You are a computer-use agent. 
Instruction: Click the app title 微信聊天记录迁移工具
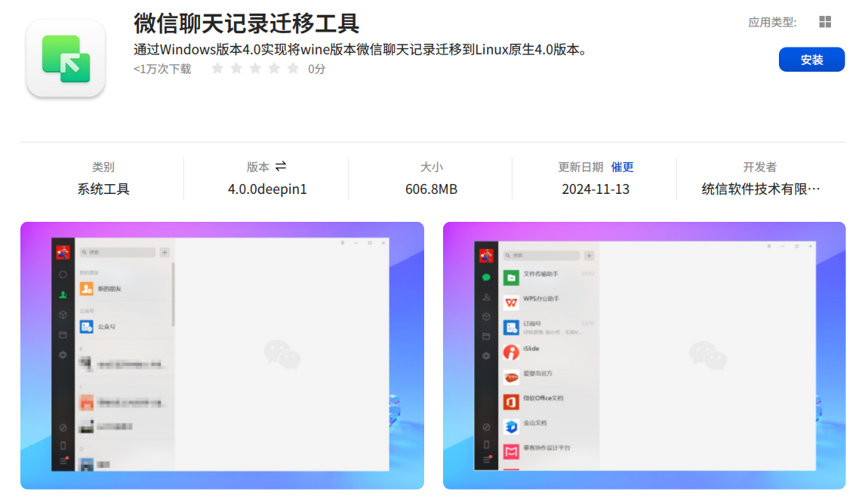click(x=246, y=23)
